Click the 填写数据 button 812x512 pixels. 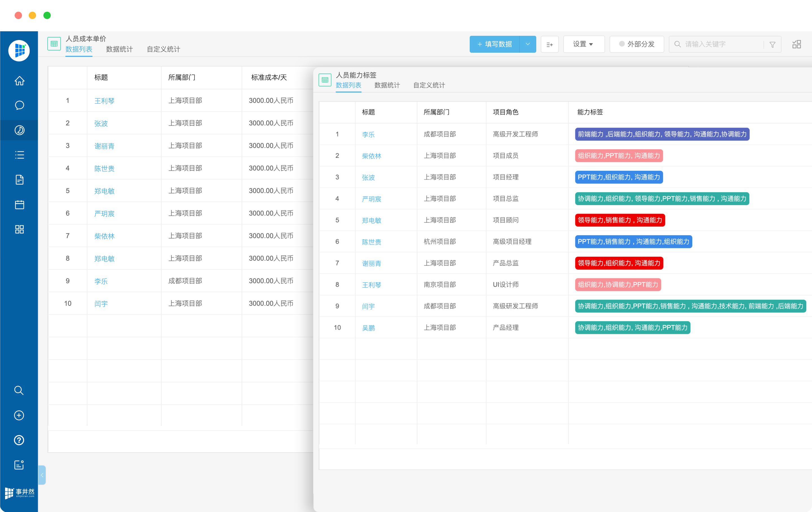(x=495, y=44)
